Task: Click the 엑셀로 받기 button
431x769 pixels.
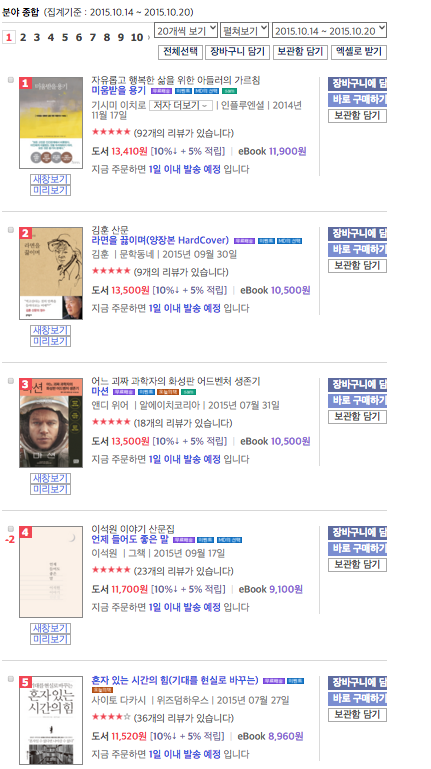Action: coord(359,52)
